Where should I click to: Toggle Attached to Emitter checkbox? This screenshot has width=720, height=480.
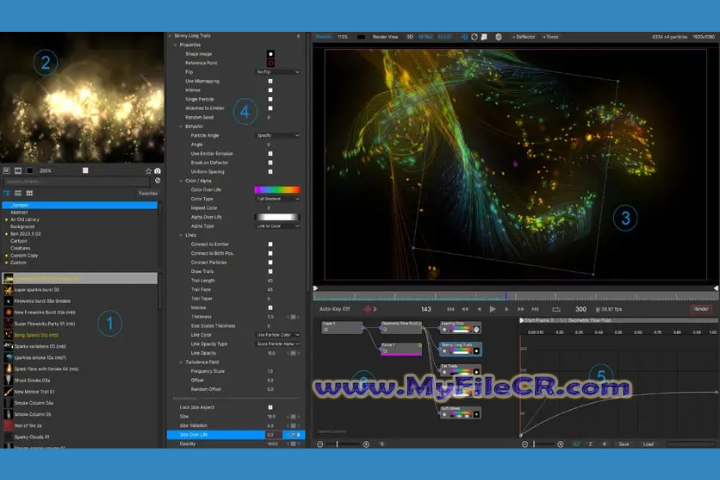(x=270, y=108)
